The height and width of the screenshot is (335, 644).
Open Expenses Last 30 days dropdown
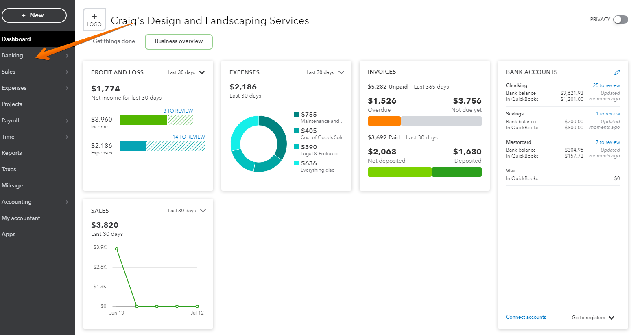click(x=325, y=72)
